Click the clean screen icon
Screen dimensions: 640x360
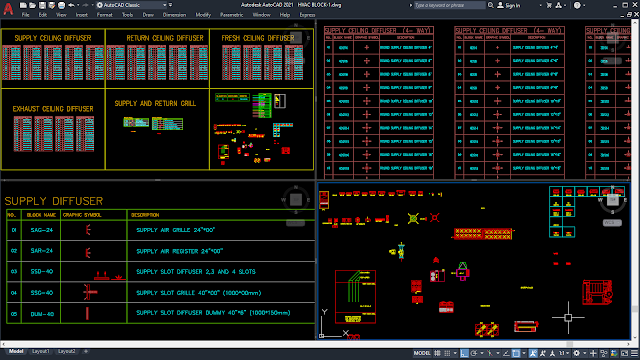(624, 353)
